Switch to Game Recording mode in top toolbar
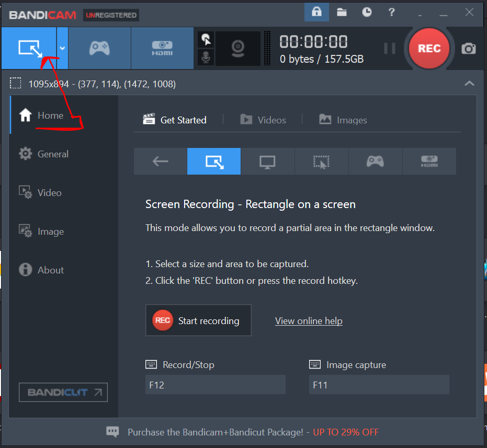487x448 pixels. tap(99, 48)
